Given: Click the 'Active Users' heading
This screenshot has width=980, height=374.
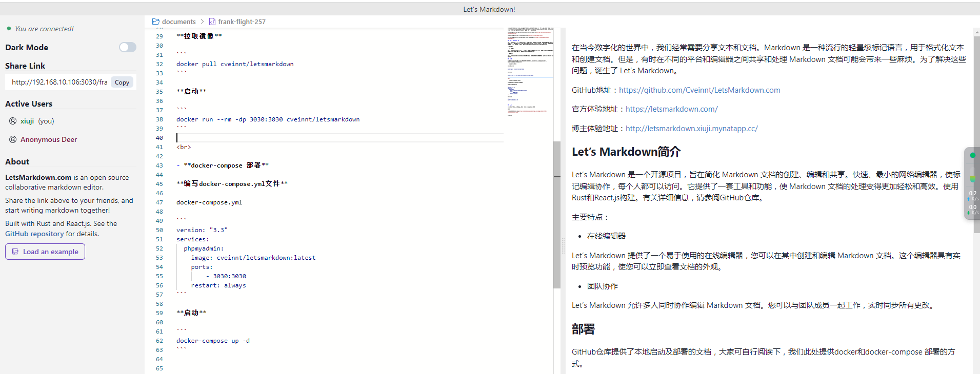Looking at the screenshot, I should (29, 103).
